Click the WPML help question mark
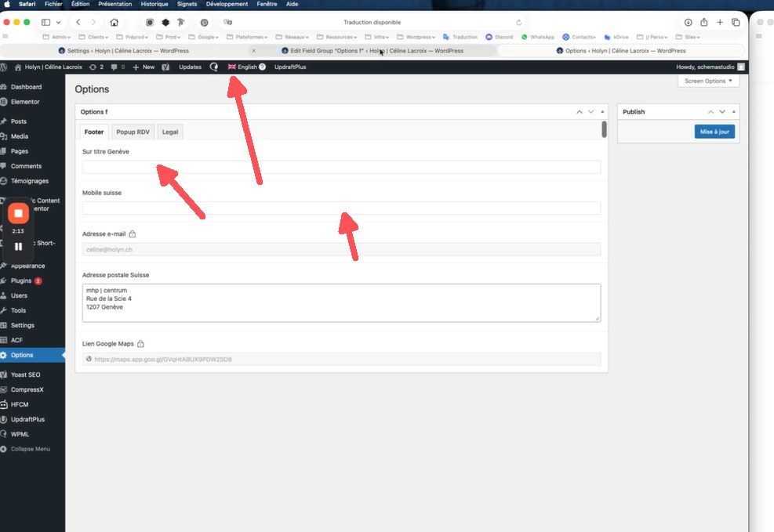 tap(262, 67)
